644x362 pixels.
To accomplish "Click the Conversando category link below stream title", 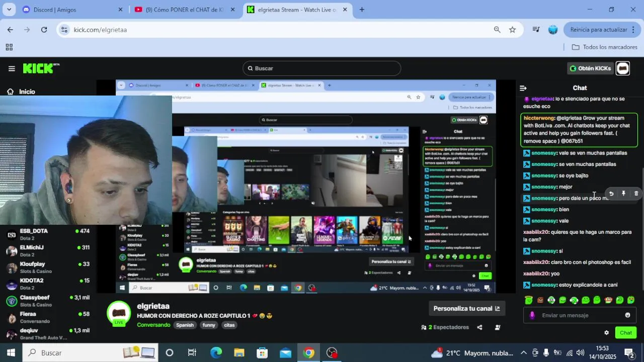I will [153, 325].
